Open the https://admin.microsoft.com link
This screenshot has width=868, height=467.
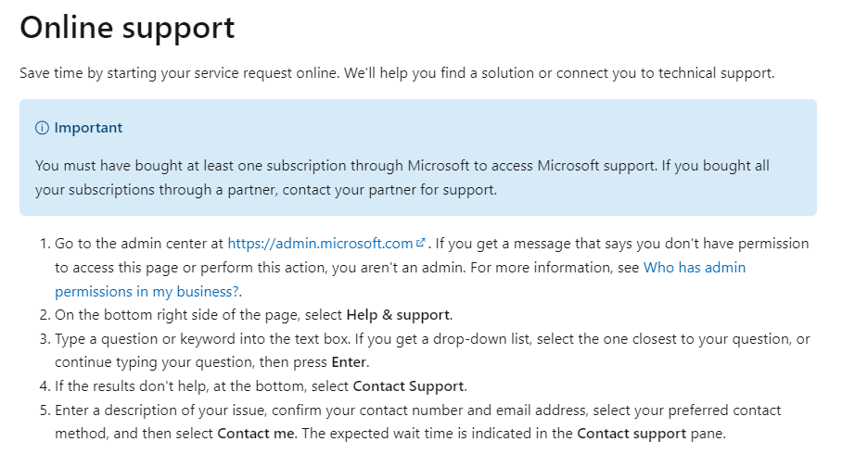320,244
